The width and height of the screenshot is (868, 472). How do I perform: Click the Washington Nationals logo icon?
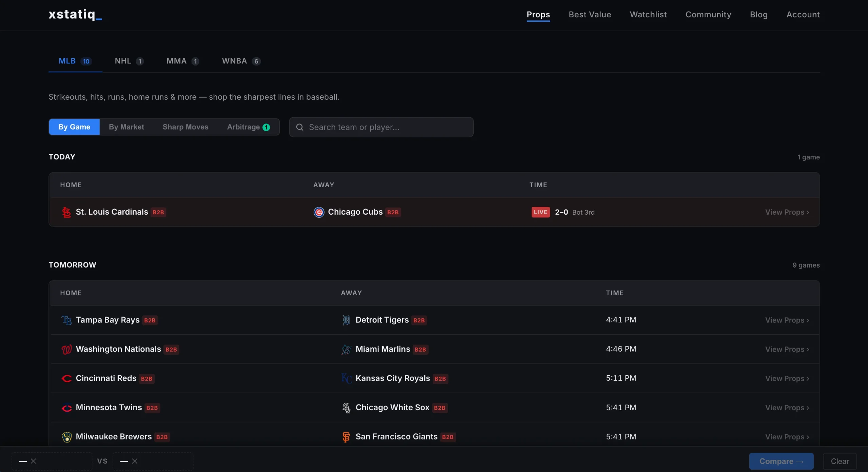coord(66,349)
